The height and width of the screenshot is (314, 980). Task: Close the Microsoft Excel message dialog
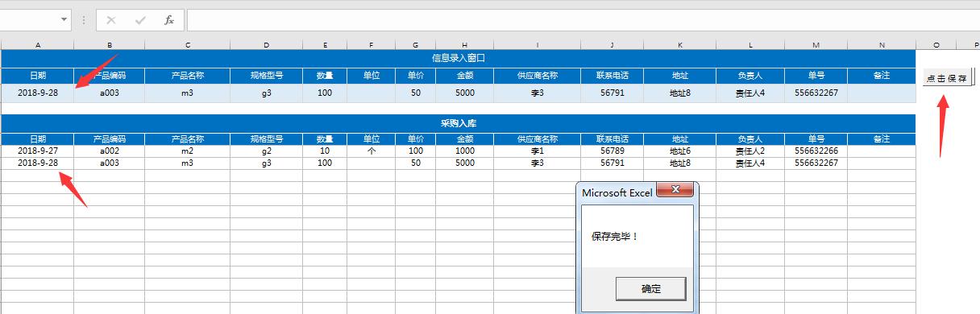coord(675,191)
